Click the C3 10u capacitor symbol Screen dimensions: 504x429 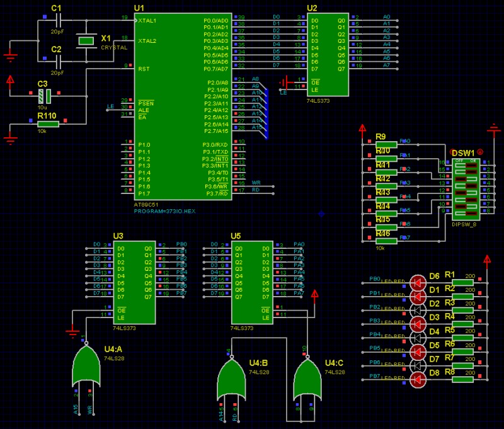click(x=43, y=96)
